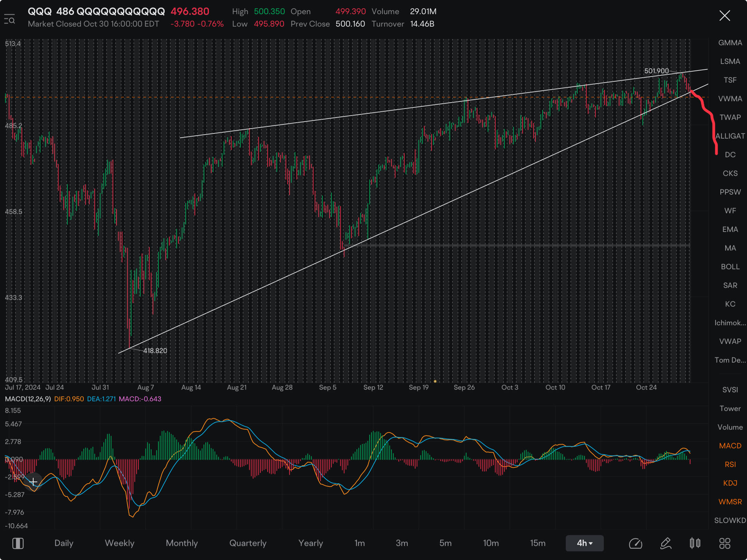Open the grid layout icon
Viewport: 747px width, 560px height.
pos(725,543)
